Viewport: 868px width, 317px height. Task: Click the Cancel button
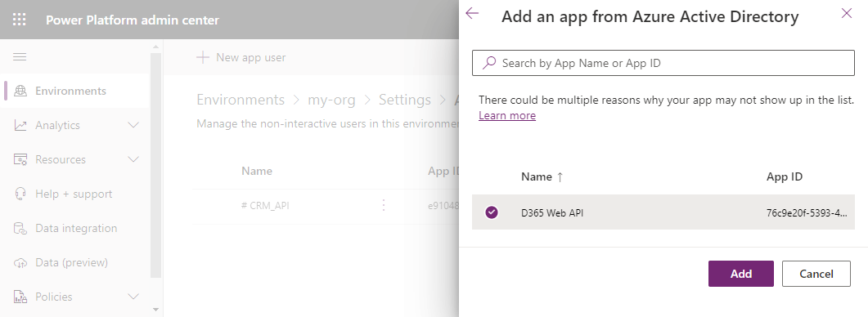[x=816, y=274]
